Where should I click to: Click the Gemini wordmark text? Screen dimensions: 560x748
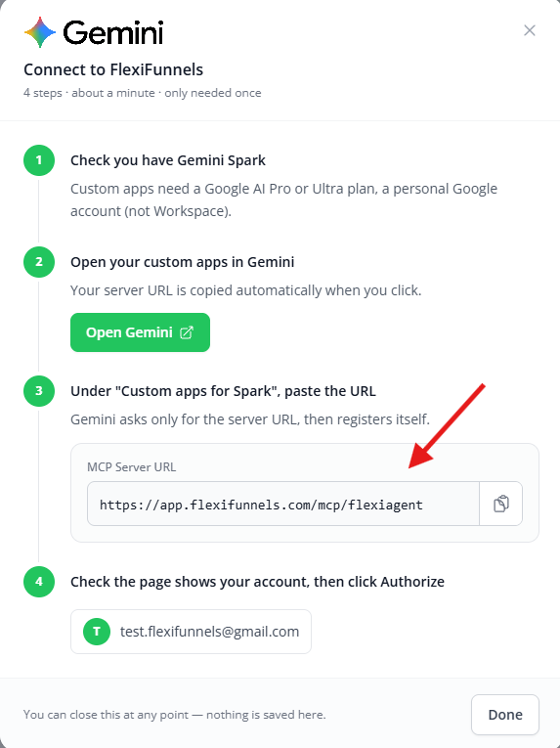tap(113, 32)
